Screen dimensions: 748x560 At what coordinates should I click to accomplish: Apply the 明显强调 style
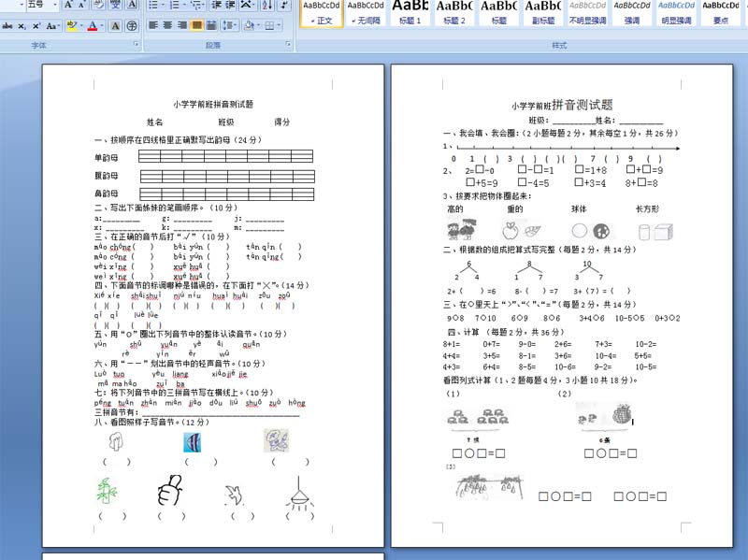[676, 13]
